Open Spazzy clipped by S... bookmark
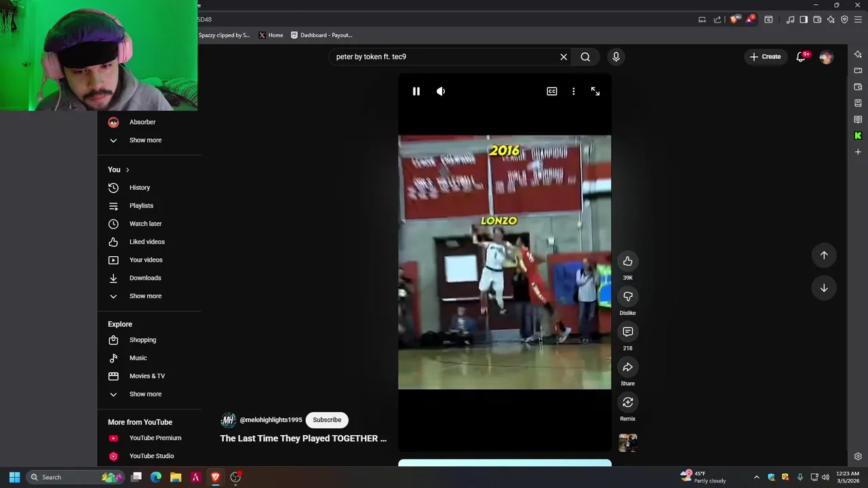The width and height of the screenshot is (868, 488). pos(224,35)
